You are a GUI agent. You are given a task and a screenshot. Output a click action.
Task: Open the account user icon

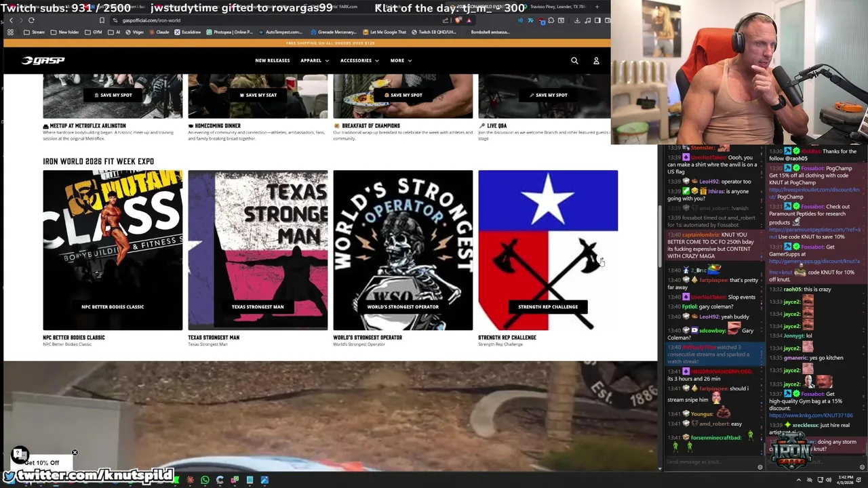point(596,60)
